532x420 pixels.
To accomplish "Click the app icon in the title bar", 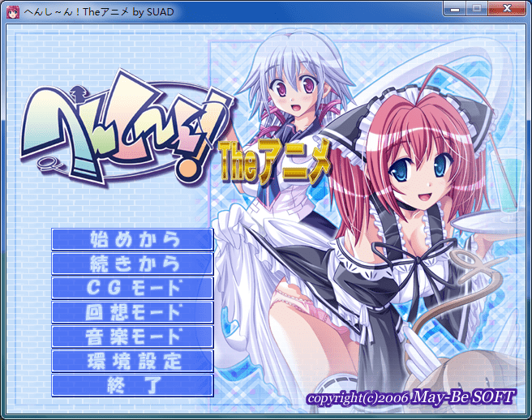I will [12, 11].
